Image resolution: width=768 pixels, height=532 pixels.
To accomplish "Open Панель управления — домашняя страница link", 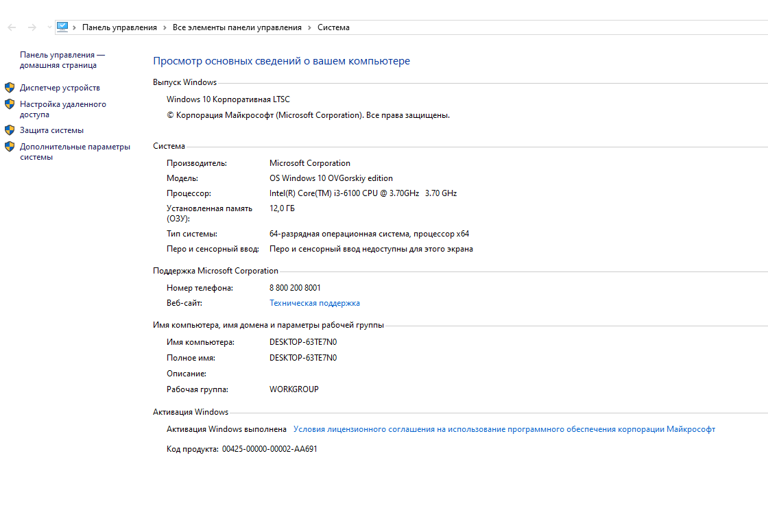I will click(x=62, y=60).
